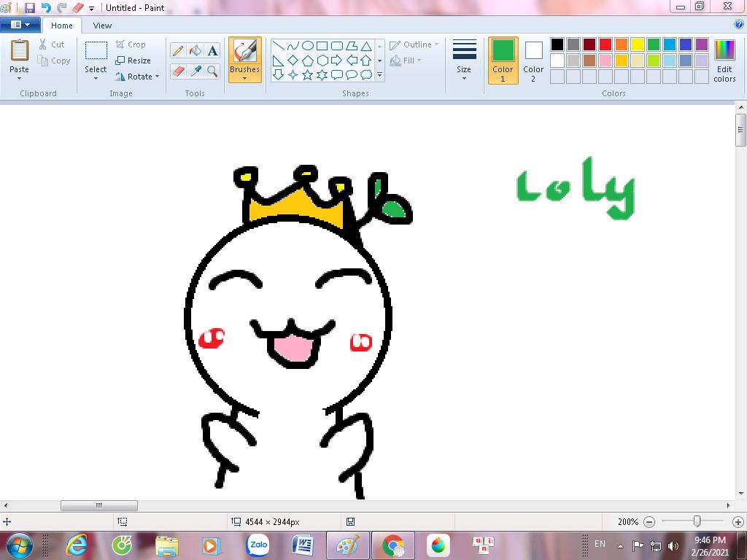Choose the Oval shape
This screenshot has width=747, height=560.
click(308, 46)
